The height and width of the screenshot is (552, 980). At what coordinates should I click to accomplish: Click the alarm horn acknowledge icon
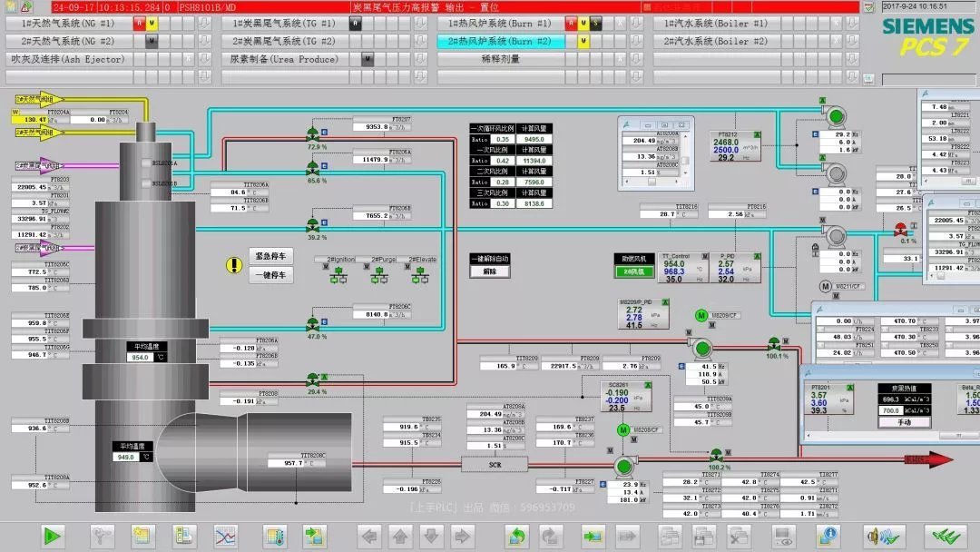pyautogui.click(x=877, y=536)
